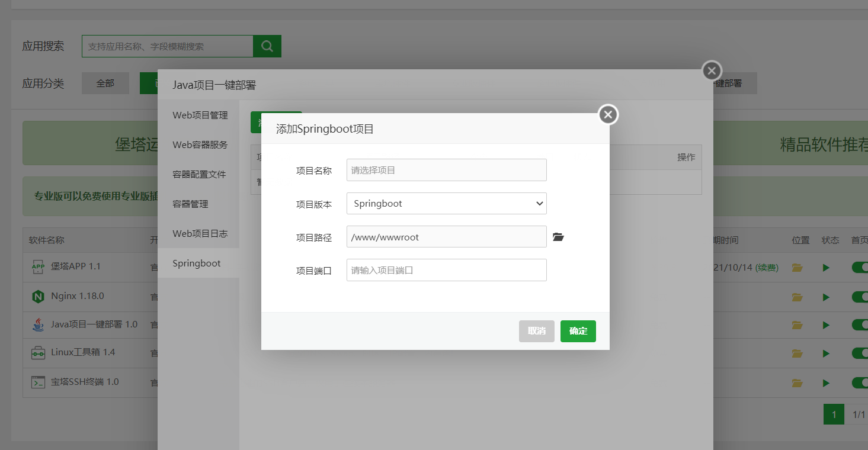The width and height of the screenshot is (868, 450).
Task: Click the 位置 column header
Action: point(800,240)
